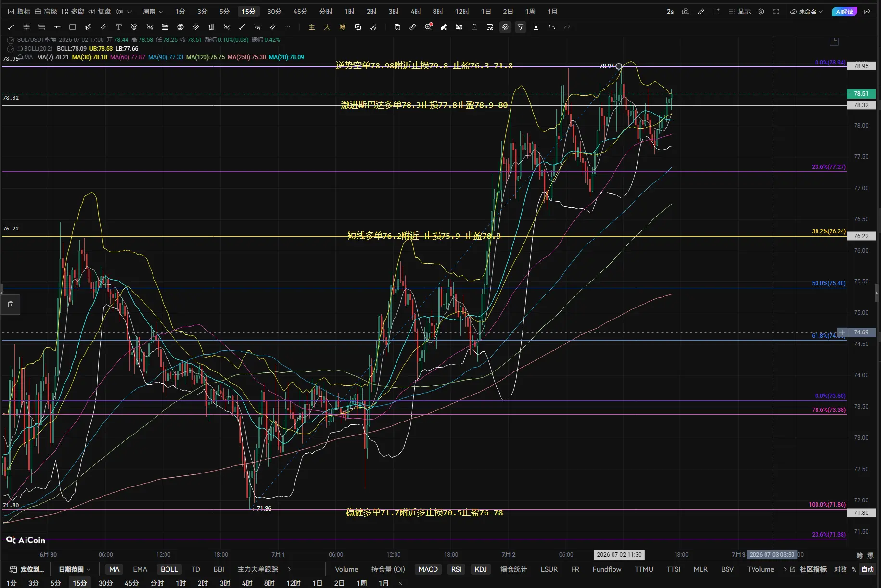Toggle the MA indicator button
881x588 pixels.
(114, 569)
